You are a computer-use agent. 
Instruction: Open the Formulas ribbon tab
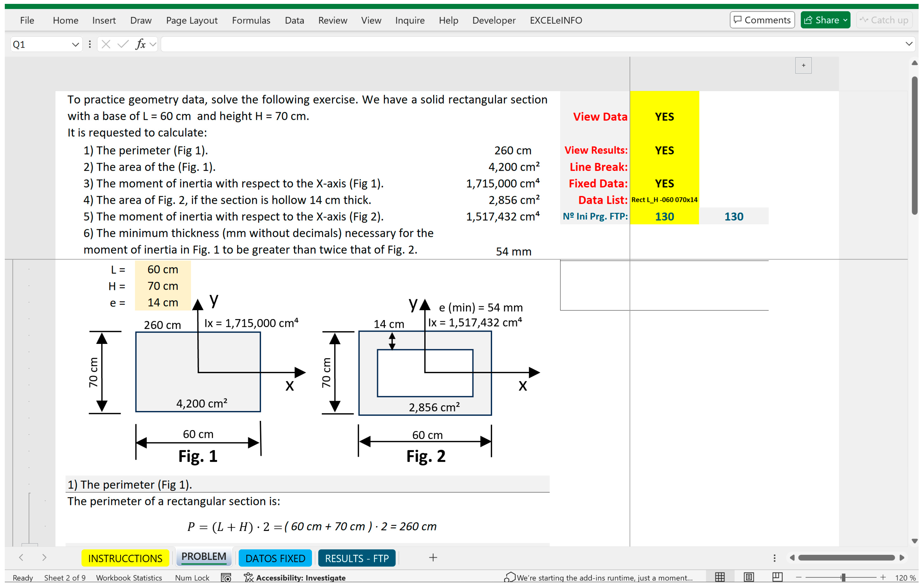click(251, 20)
